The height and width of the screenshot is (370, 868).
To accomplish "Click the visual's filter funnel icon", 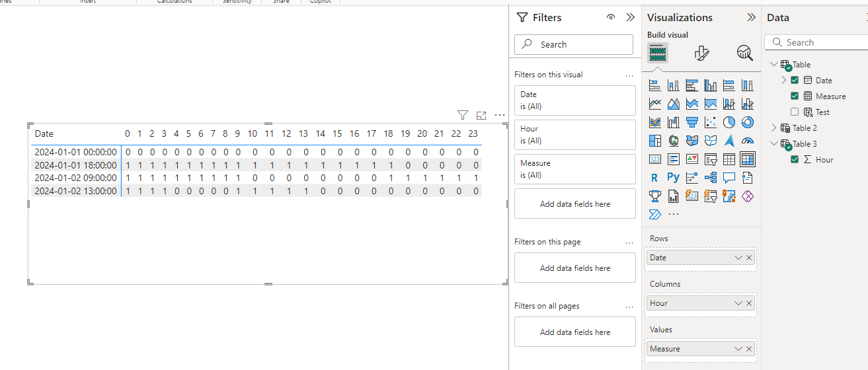I will point(463,115).
